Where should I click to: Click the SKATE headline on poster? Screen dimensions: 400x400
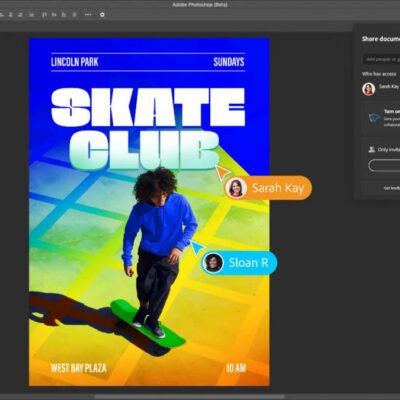click(148, 107)
